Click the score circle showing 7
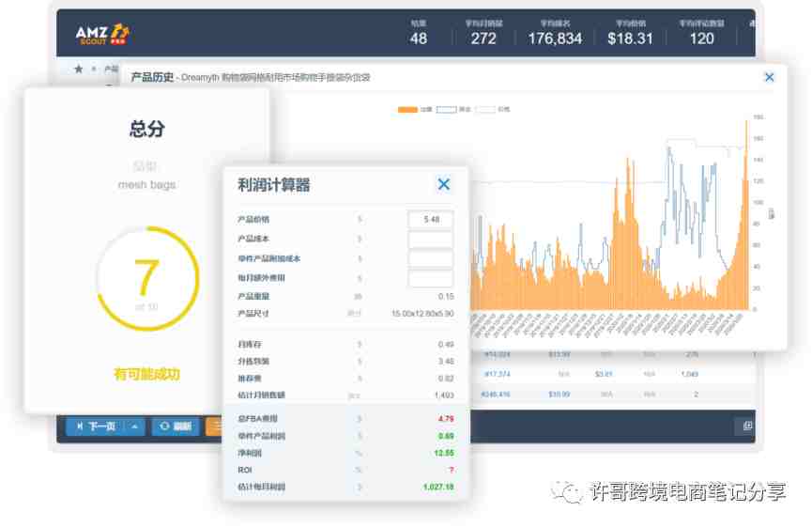This screenshot has height=527, width=812. [x=147, y=278]
